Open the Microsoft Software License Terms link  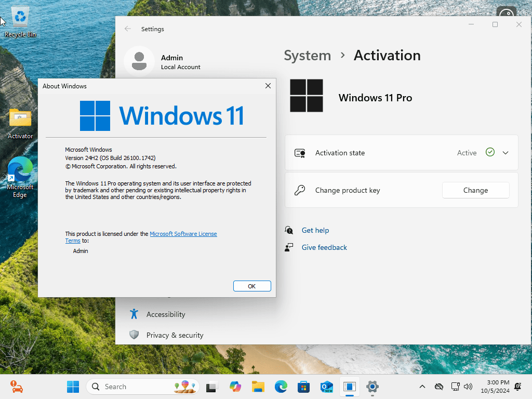pyautogui.click(x=183, y=234)
